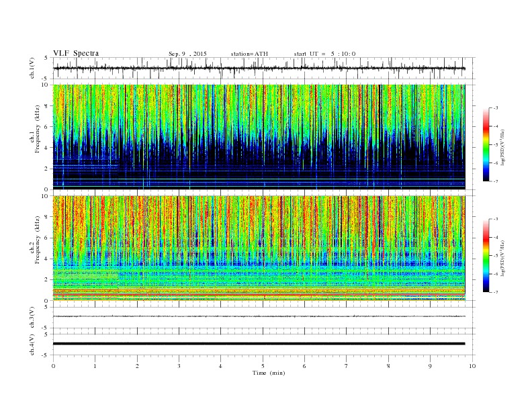Click the date text "Sep. 9, 2015"
This screenshot has width=532, height=411.
[x=187, y=54]
